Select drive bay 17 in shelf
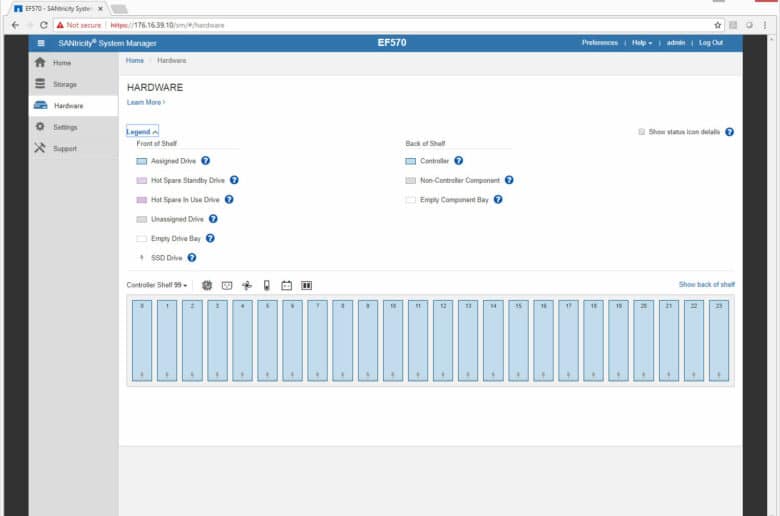The height and width of the screenshot is (516, 780). coord(568,340)
